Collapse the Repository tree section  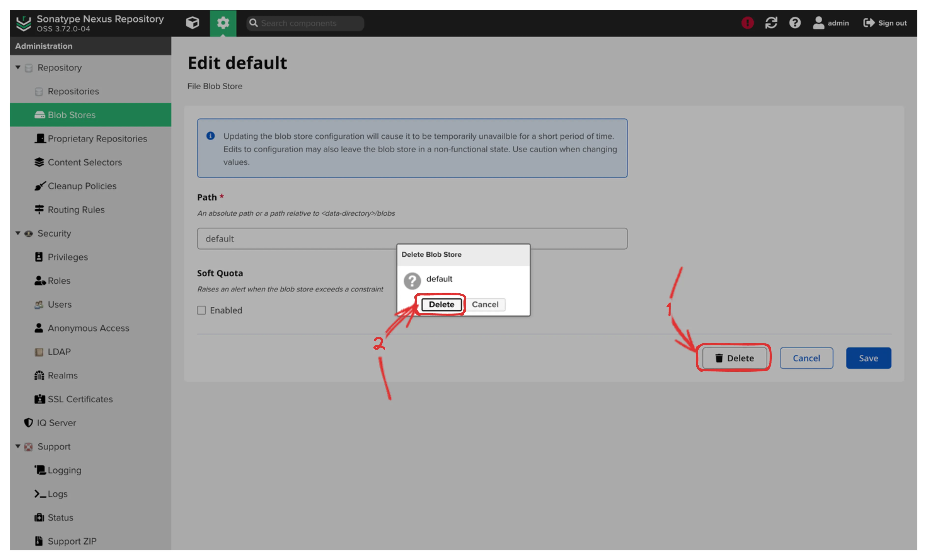tap(18, 67)
